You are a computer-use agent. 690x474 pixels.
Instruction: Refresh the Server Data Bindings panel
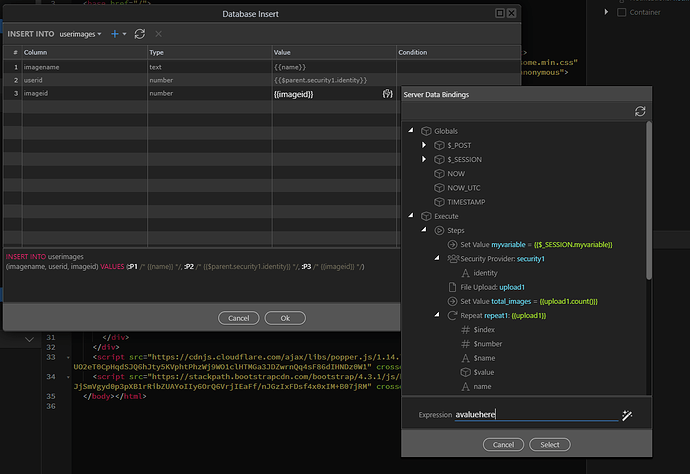click(x=640, y=111)
